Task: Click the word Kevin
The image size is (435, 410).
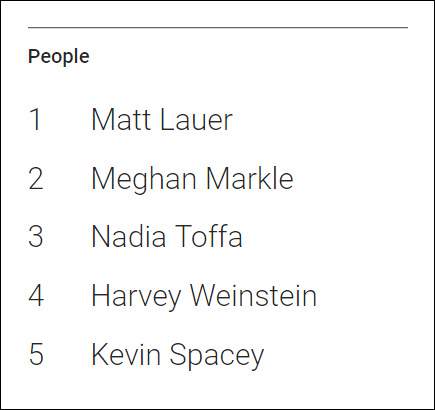Action: [126, 354]
